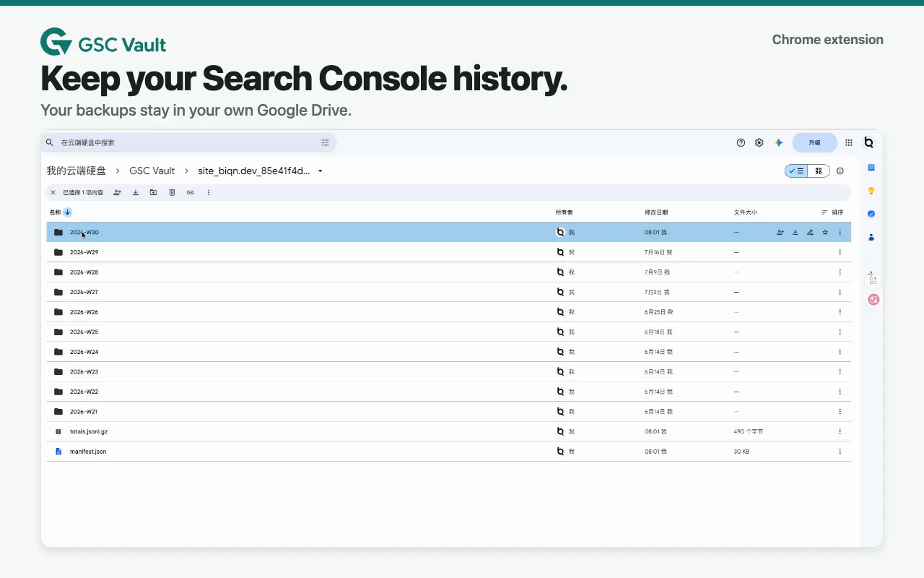
Task: Clear selection with the X icon
Action: click(x=53, y=193)
